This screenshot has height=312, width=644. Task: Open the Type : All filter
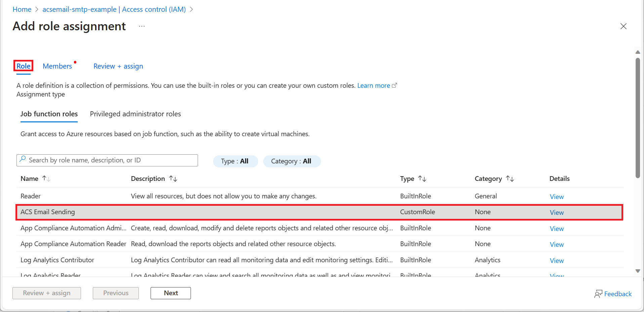click(x=235, y=161)
